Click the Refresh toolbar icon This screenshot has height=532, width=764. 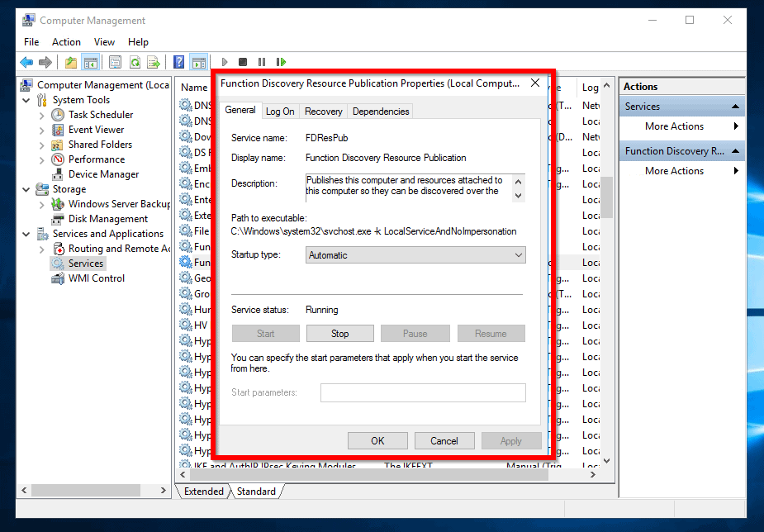tap(135, 62)
